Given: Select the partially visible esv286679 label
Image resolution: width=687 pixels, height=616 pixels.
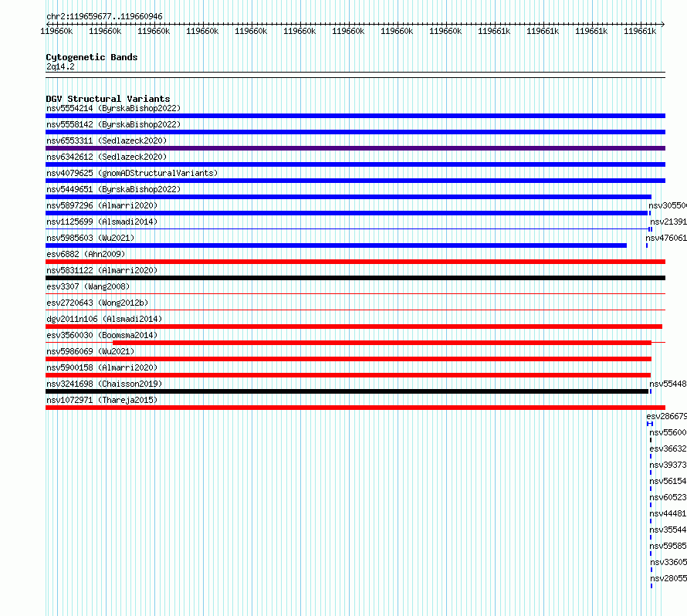Looking at the screenshot, I should [x=666, y=416].
